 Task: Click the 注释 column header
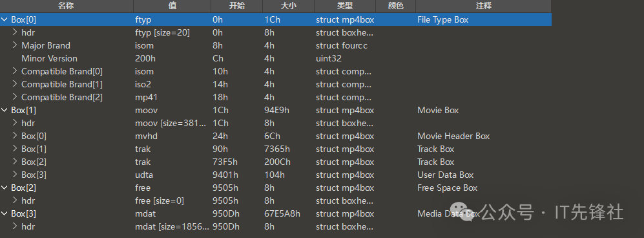click(483, 6)
